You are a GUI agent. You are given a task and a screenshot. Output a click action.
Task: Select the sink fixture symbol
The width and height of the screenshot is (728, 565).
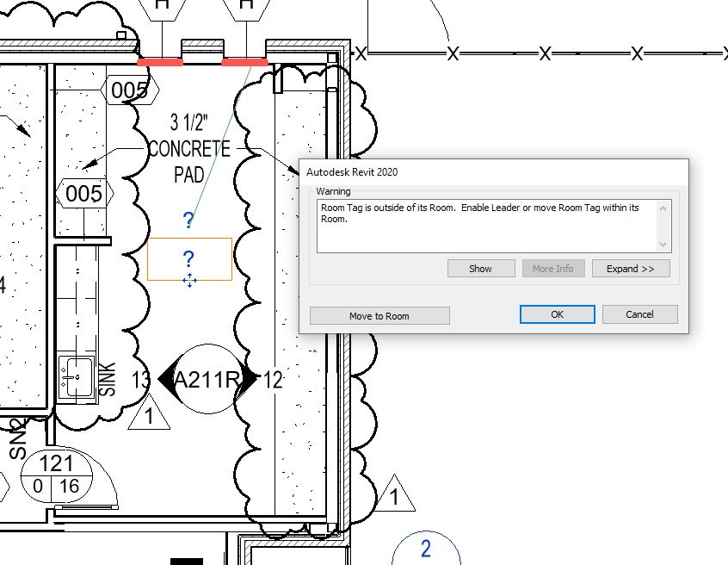77,376
